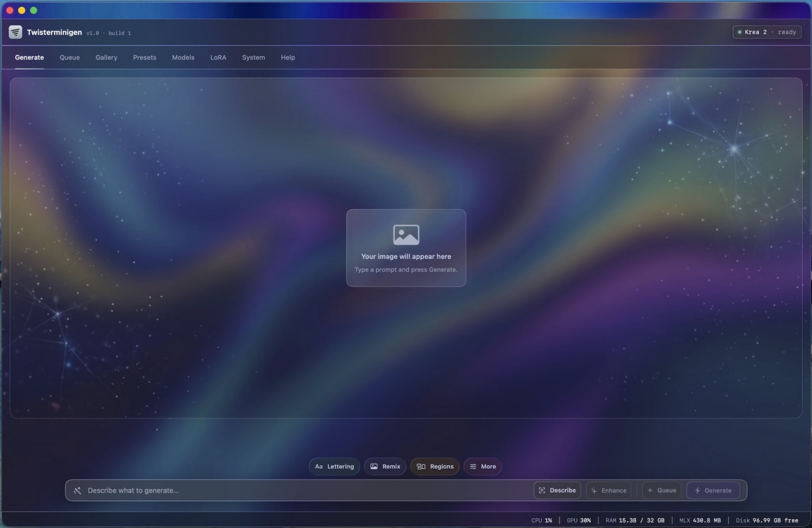Toggle the Remix option
The height and width of the screenshot is (528, 812).
pyautogui.click(x=385, y=467)
